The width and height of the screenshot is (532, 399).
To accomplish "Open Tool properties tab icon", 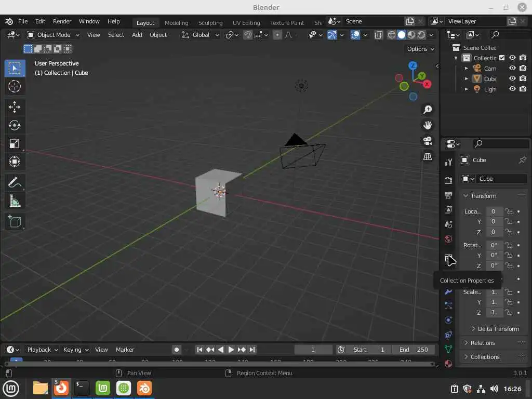I will 448,162.
